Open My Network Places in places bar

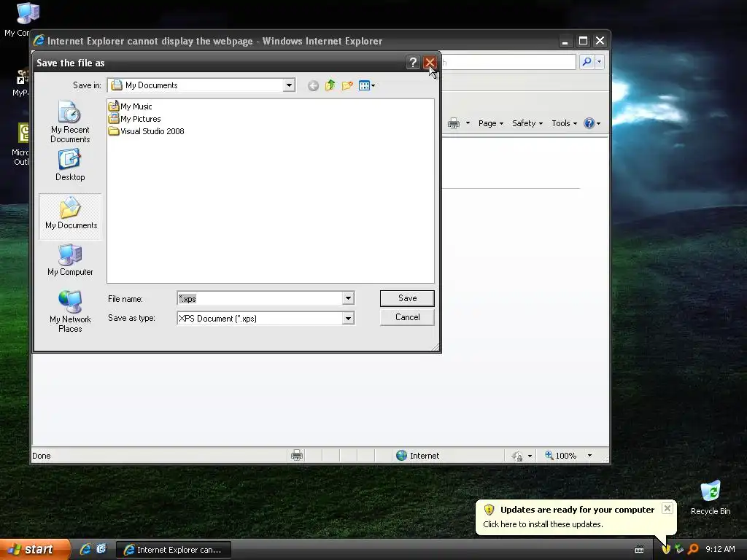click(70, 311)
